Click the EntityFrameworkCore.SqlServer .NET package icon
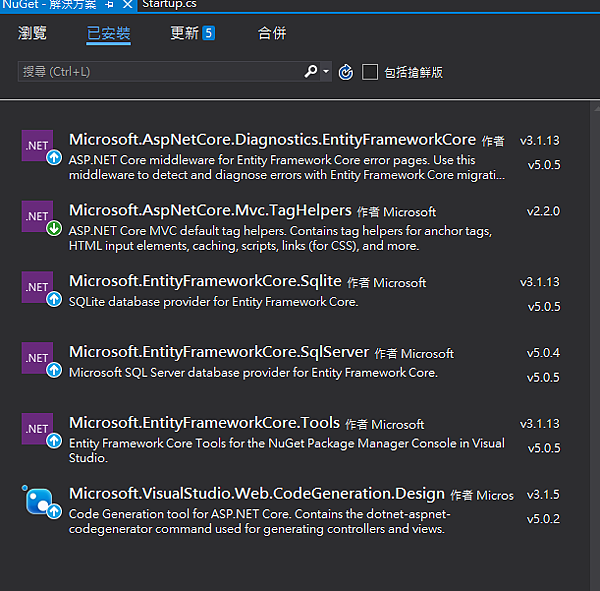600x591 pixels. (x=38, y=358)
